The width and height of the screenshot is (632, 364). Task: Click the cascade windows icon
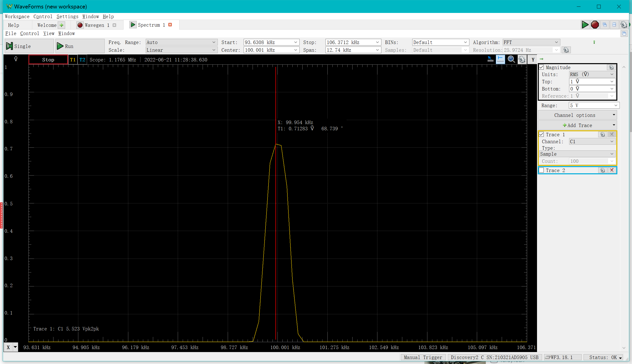(x=604, y=25)
